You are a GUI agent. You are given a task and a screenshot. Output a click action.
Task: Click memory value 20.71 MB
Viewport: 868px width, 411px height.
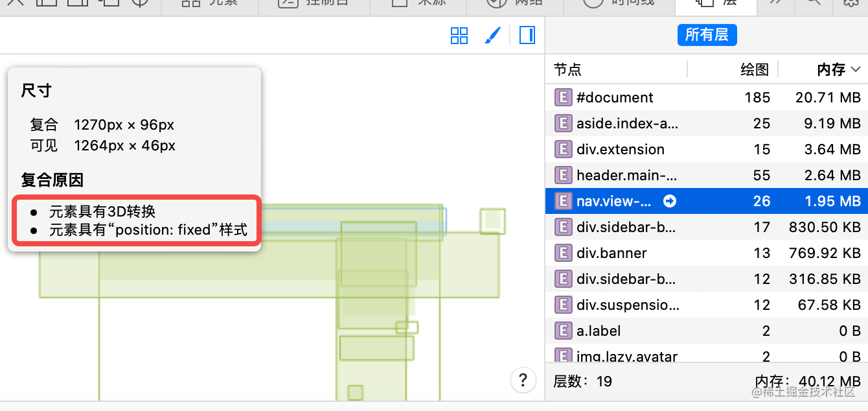(x=828, y=97)
